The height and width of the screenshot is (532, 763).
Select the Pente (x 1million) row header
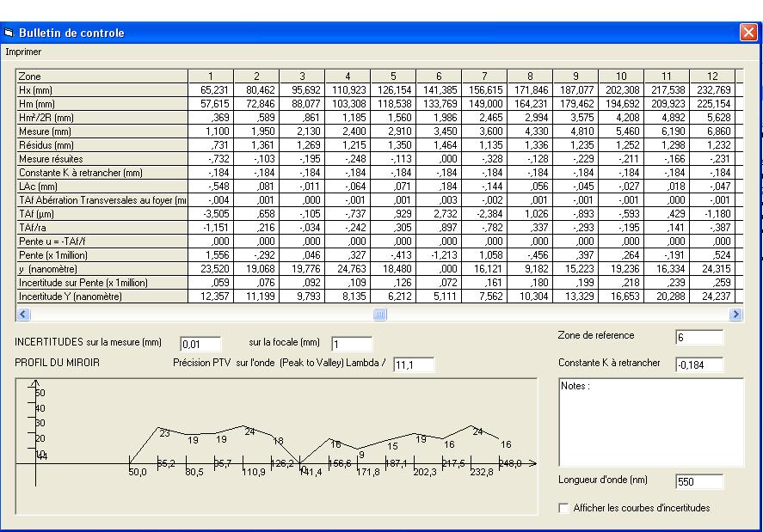102,254
